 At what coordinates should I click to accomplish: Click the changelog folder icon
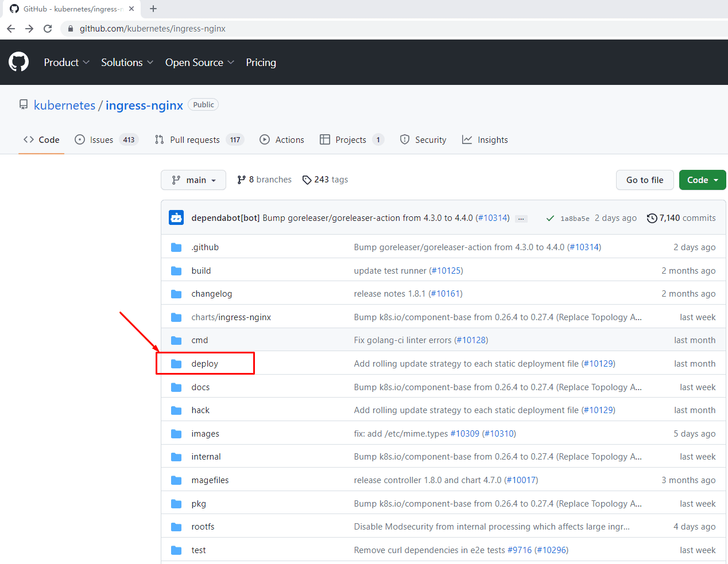[x=176, y=294]
